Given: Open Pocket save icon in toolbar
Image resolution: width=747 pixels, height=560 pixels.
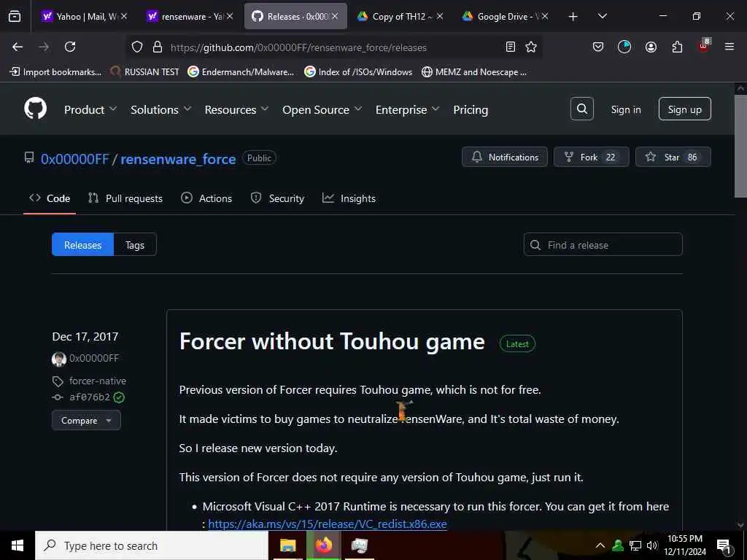Looking at the screenshot, I should (598, 47).
